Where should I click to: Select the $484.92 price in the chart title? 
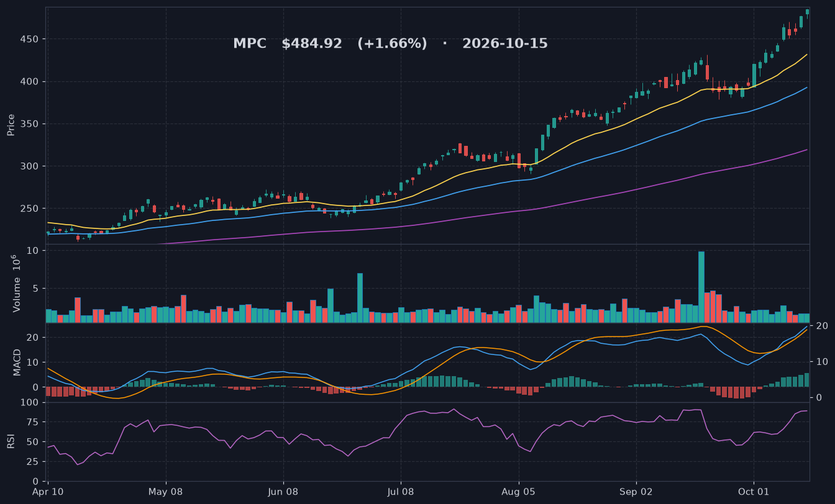312,44
